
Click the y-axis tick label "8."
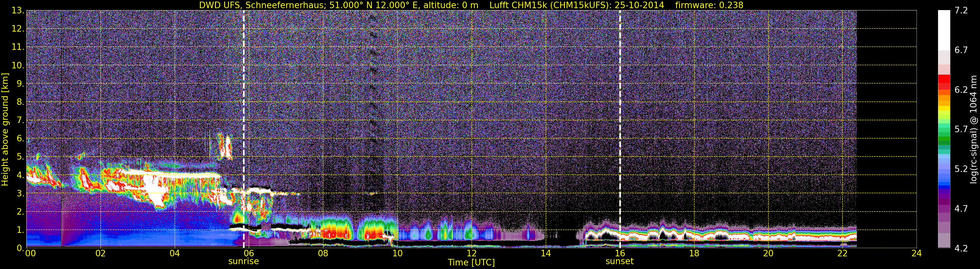pos(20,102)
